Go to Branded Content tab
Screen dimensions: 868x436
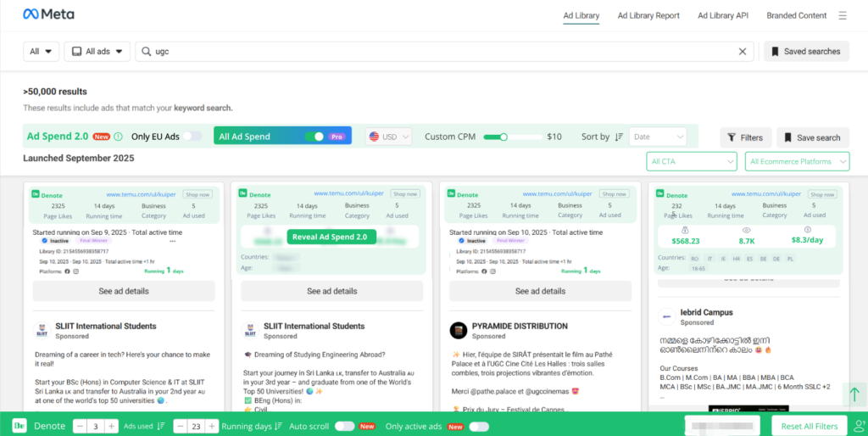[796, 15]
